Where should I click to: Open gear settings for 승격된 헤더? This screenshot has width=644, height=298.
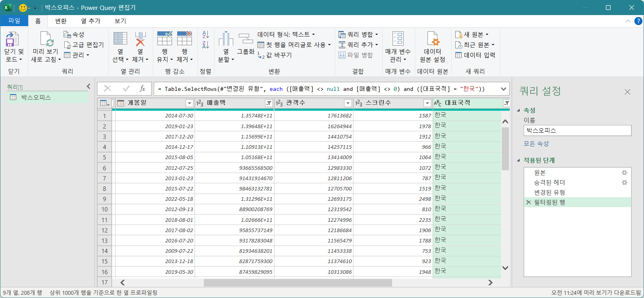[625, 183]
